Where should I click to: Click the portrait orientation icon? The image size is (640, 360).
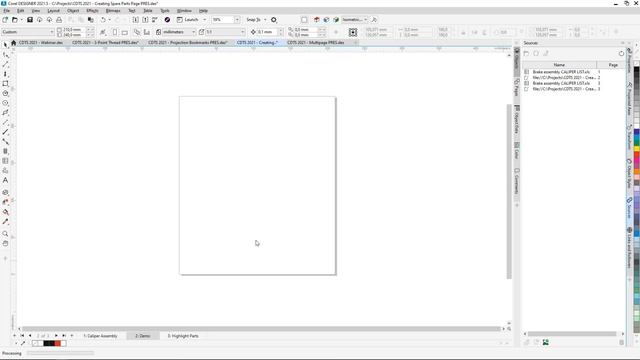pyautogui.click(x=115, y=32)
